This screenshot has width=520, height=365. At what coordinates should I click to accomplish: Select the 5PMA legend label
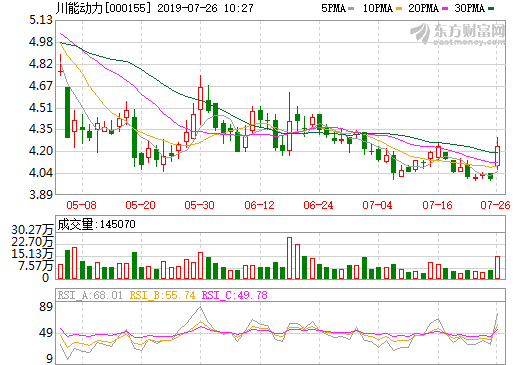coord(333,8)
